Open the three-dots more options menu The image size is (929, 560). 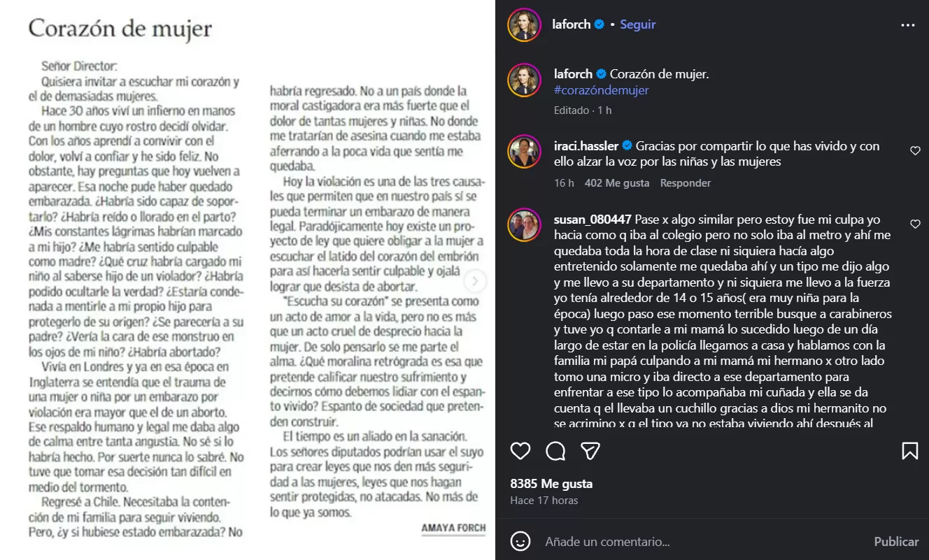click(x=908, y=25)
